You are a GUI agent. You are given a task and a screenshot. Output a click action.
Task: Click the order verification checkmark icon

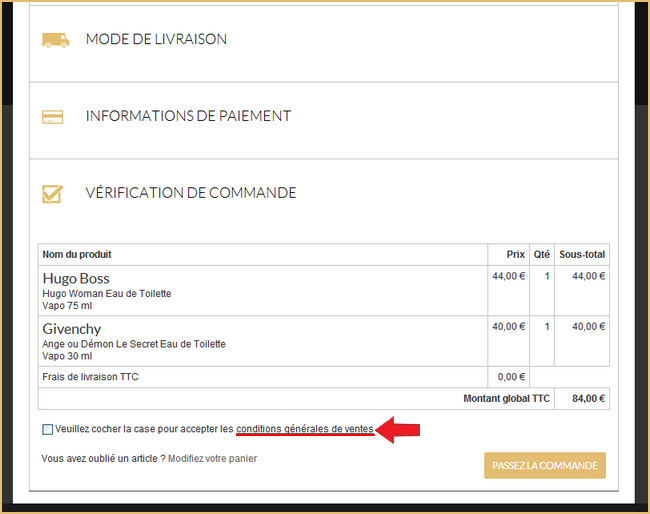click(x=53, y=194)
